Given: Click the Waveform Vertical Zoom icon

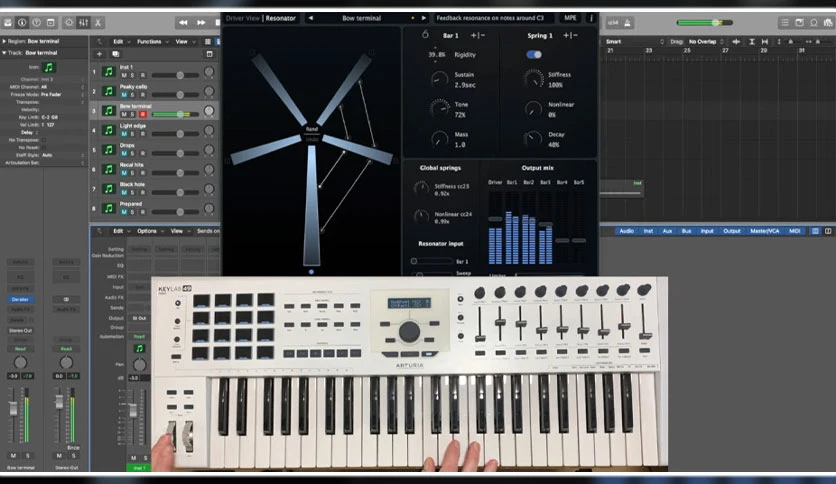Looking at the screenshot, I should pos(736,42).
